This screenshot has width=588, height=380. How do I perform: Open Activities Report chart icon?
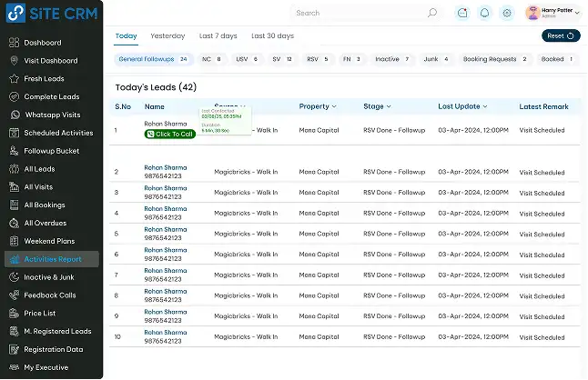coord(15,259)
